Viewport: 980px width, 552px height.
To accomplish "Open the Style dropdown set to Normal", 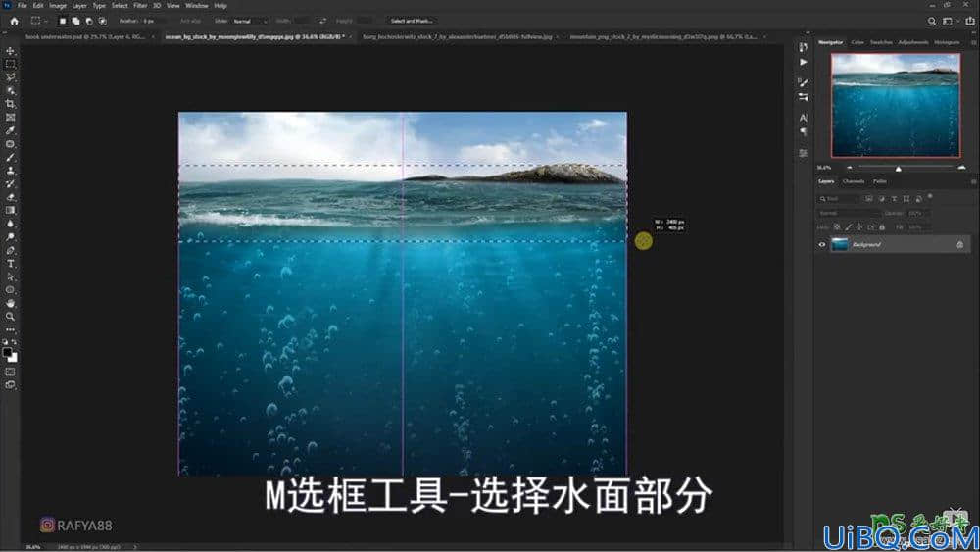I will 249,21.
